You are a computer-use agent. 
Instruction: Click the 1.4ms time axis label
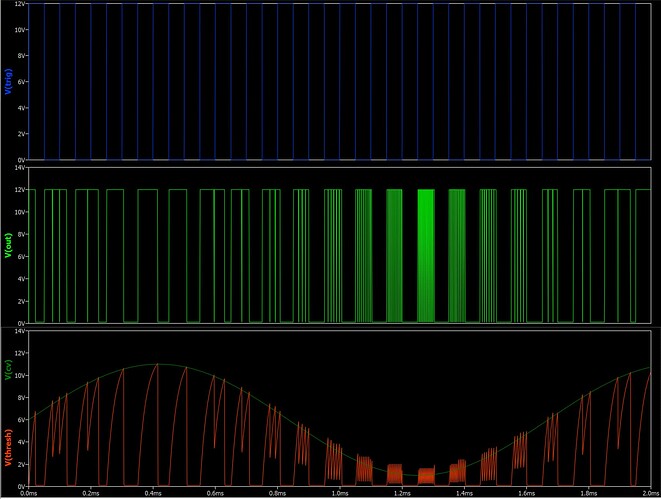click(x=465, y=493)
